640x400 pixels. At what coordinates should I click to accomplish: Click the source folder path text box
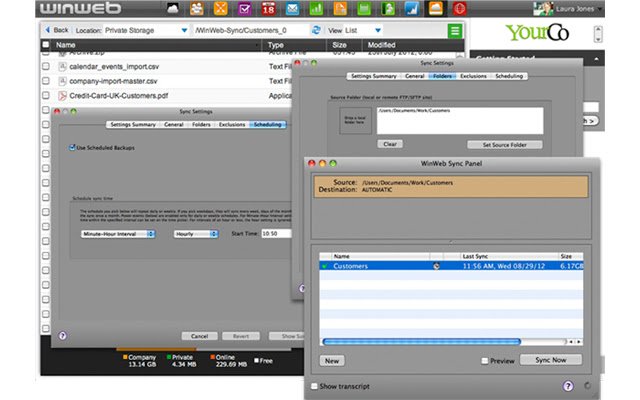(x=460, y=121)
